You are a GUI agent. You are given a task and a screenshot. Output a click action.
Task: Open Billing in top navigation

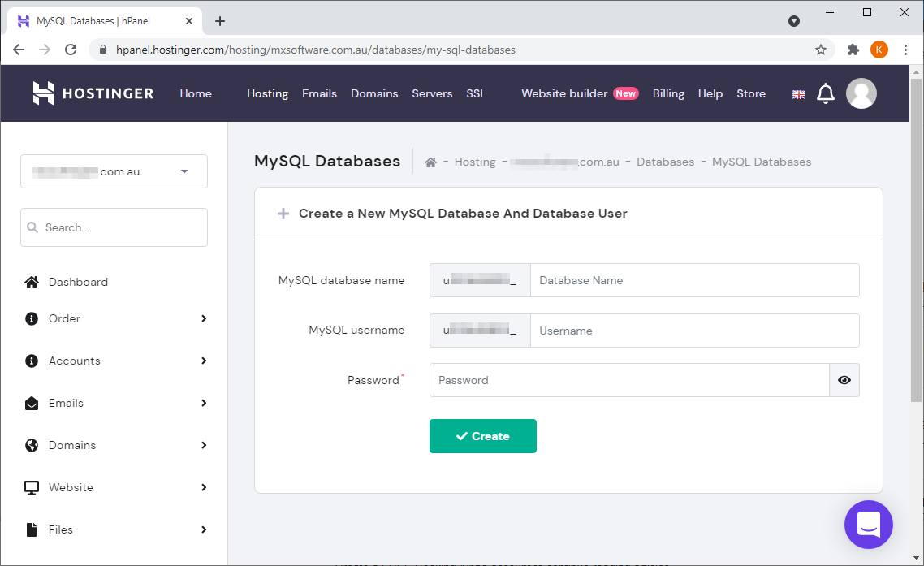[x=668, y=93]
